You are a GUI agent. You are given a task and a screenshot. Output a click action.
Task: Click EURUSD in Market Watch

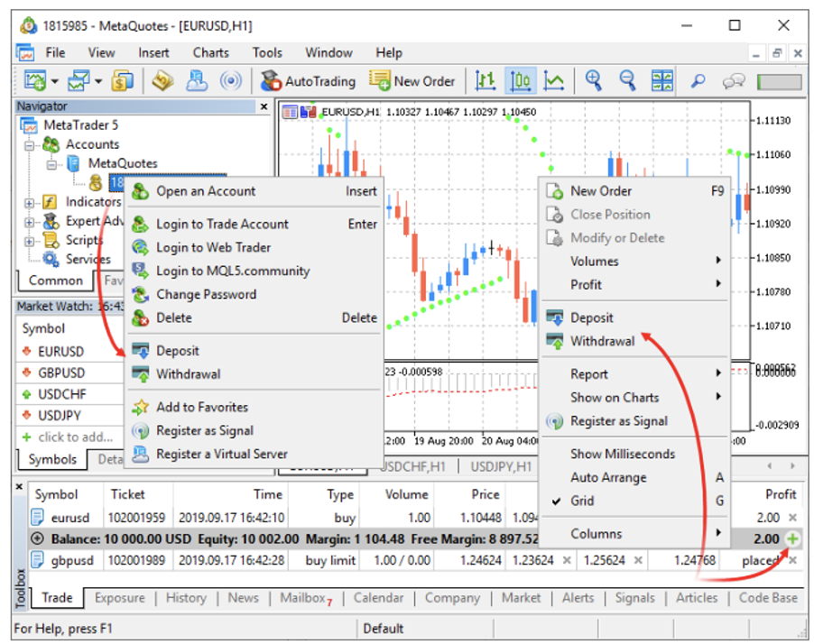[x=60, y=352]
